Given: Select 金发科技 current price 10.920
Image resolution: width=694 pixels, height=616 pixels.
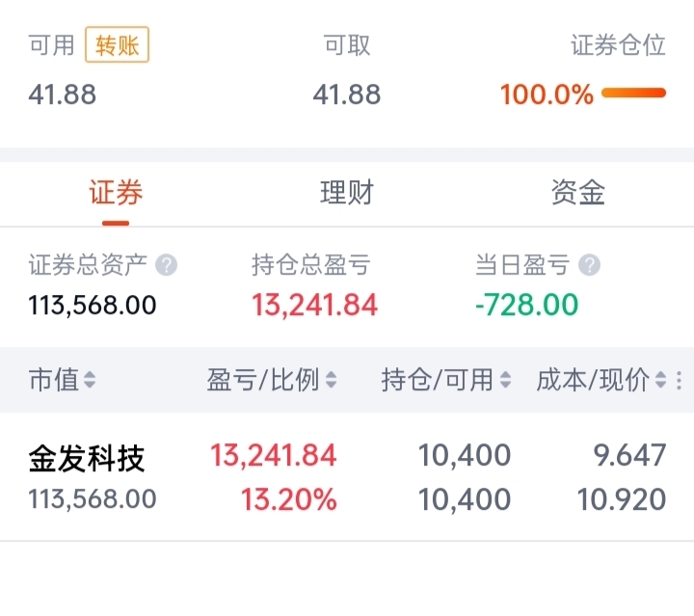Looking at the screenshot, I should pos(622,499).
